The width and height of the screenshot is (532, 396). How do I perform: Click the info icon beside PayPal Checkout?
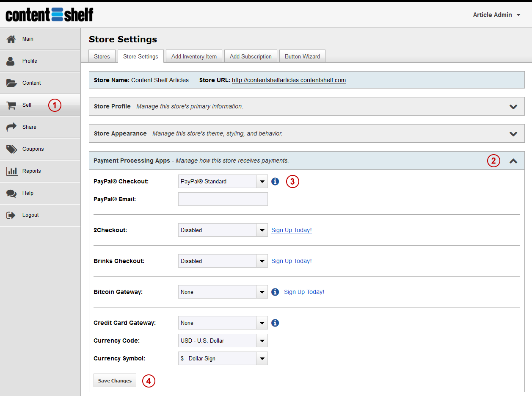click(275, 181)
